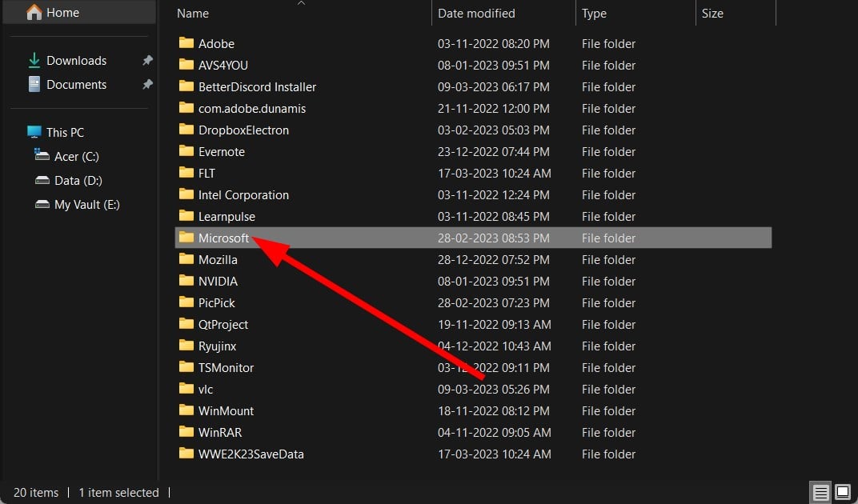The height and width of the screenshot is (504, 858).
Task: Click the Intel Corporation folder icon
Action: tap(186, 194)
